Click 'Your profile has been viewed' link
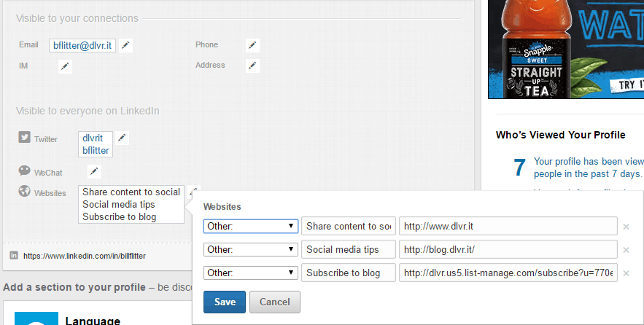The width and height of the screenshot is (644, 325). [589, 168]
